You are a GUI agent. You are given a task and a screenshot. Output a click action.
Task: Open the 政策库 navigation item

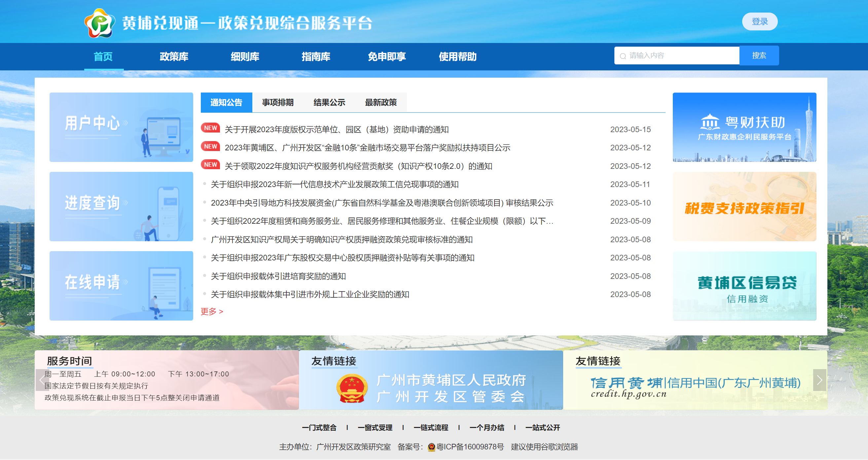174,56
